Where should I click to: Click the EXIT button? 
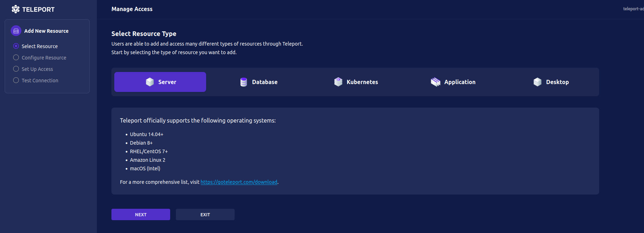pyautogui.click(x=205, y=214)
